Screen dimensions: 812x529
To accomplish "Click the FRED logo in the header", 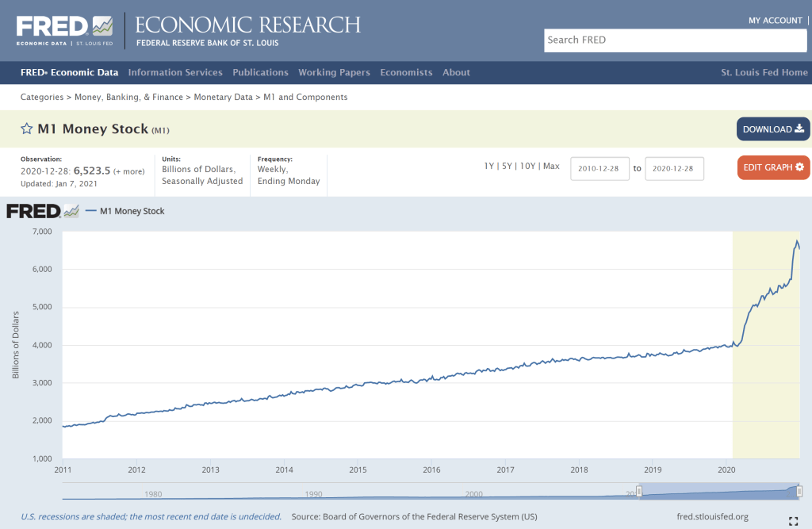I will tap(65, 30).
